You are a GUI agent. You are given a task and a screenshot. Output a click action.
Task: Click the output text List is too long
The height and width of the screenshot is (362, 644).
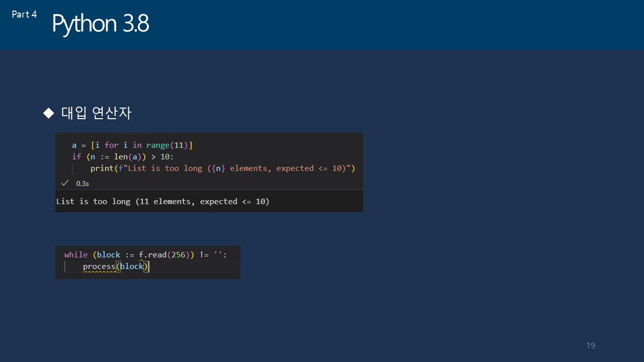coord(163,202)
